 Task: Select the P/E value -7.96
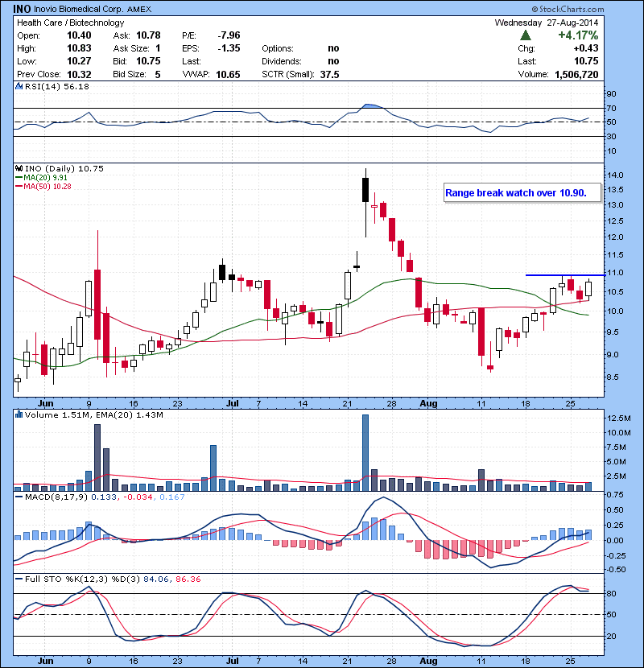229,35
